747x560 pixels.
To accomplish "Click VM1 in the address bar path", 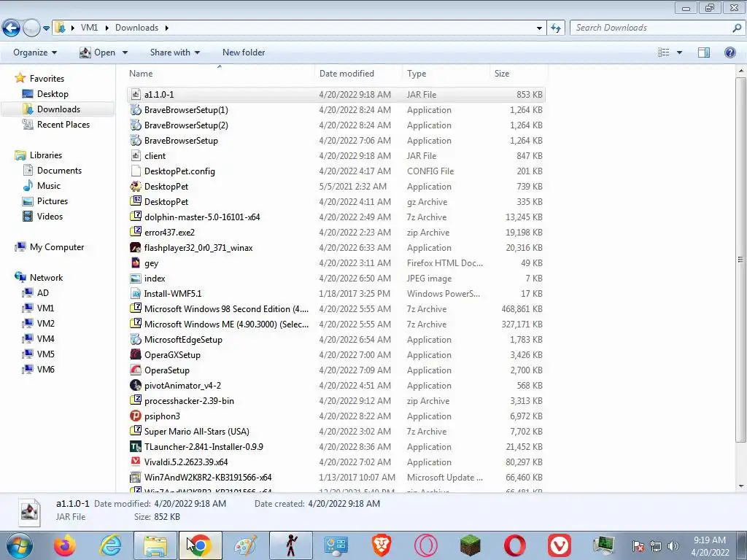I will (89, 28).
